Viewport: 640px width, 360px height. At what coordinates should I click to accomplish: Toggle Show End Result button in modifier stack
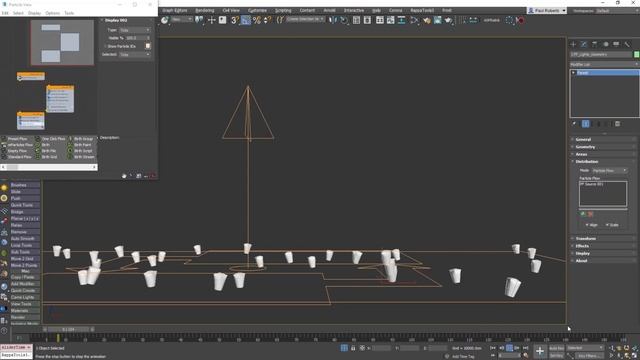tap(586, 124)
